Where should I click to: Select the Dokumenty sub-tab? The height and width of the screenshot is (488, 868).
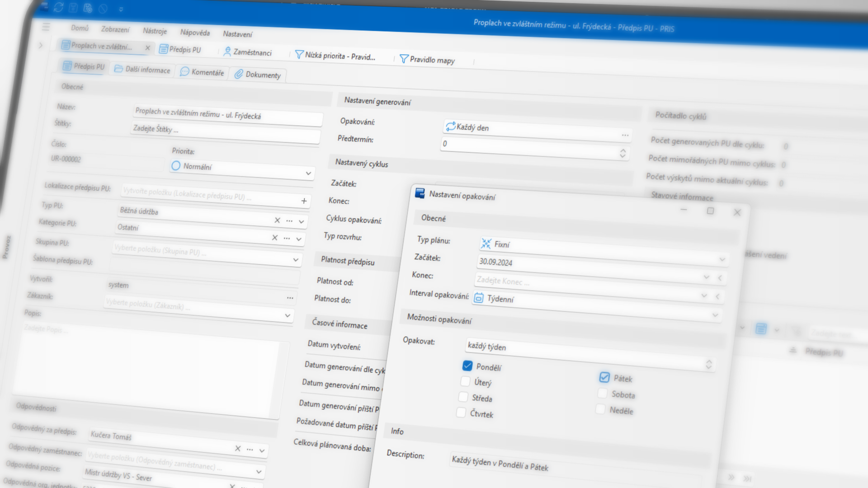tap(258, 75)
